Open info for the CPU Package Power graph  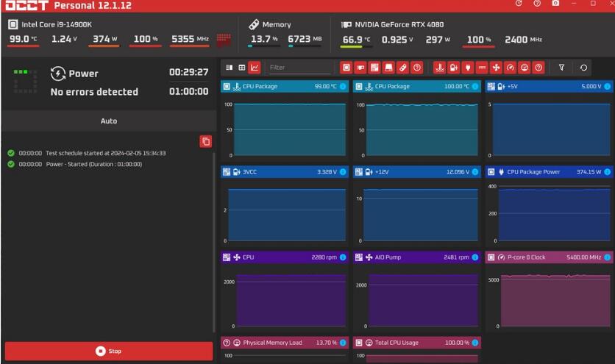[x=607, y=172]
